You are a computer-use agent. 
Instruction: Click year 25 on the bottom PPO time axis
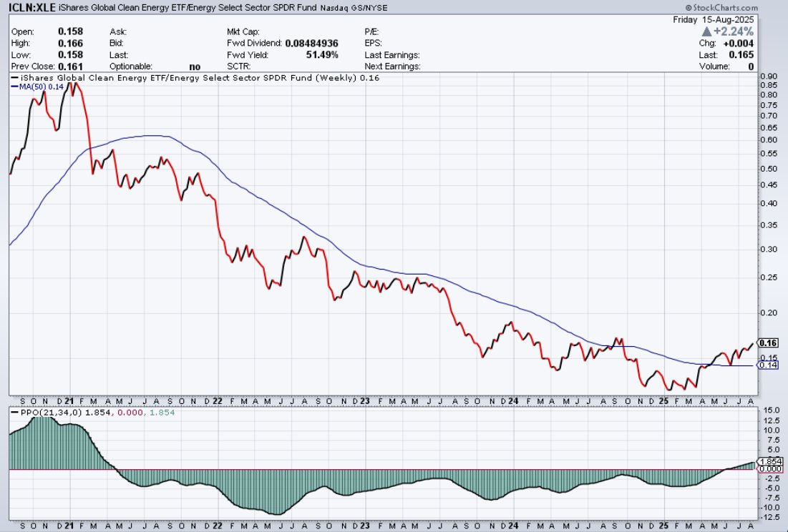[x=663, y=526]
